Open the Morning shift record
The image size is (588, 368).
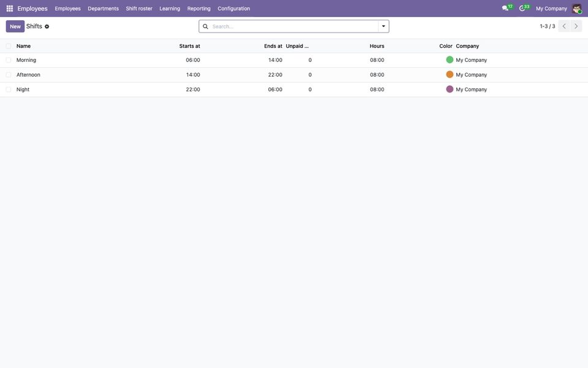click(26, 60)
